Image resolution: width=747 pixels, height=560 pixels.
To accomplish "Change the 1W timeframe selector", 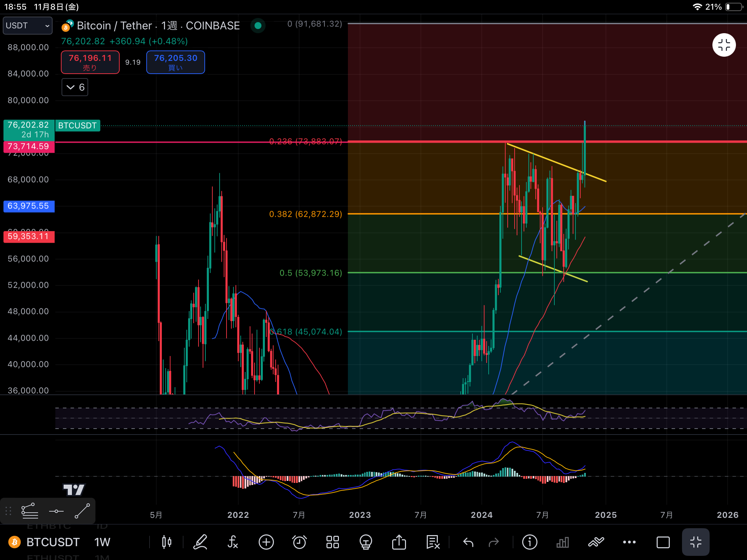I will tap(102, 542).
